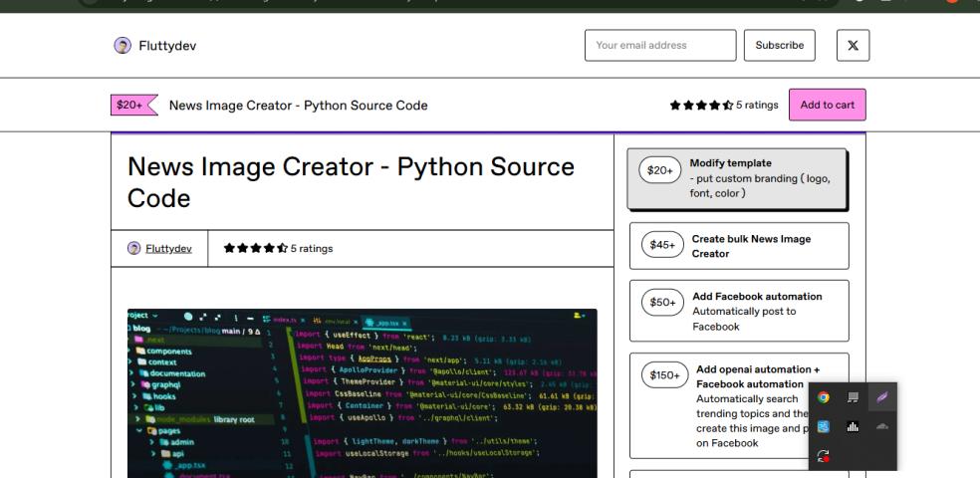
Task: Click the Fluttydev avatar in the header
Action: pyautogui.click(x=121, y=46)
